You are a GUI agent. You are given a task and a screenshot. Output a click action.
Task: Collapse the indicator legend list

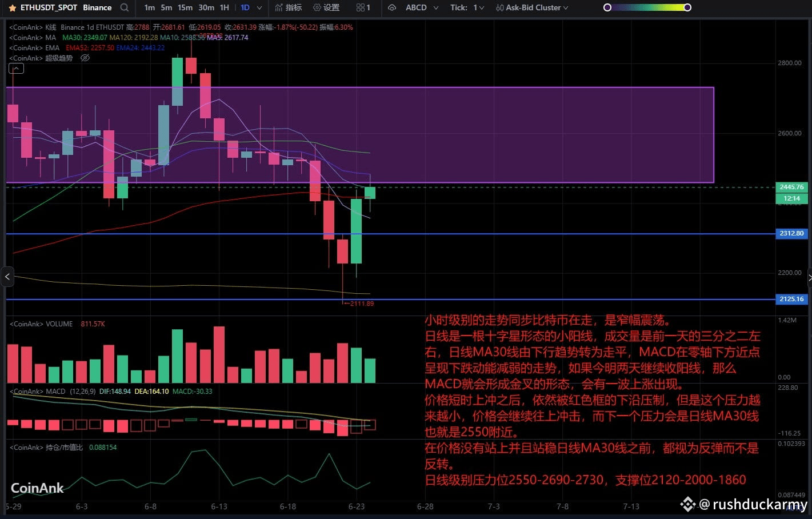pyautogui.click(x=16, y=69)
